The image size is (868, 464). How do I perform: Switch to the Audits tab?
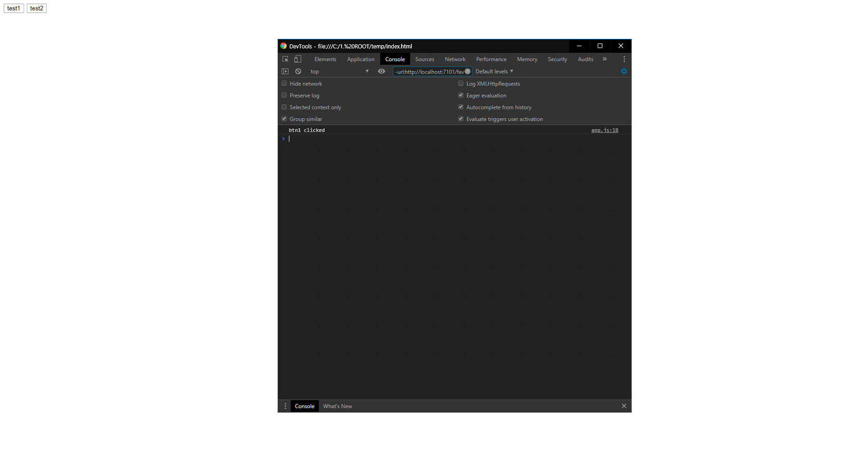tap(585, 59)
